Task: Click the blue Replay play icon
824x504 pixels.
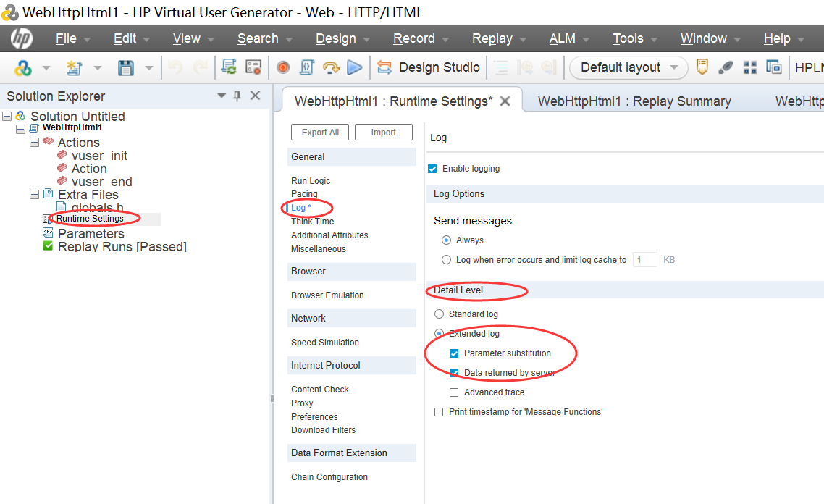Action: coord(356,67)
